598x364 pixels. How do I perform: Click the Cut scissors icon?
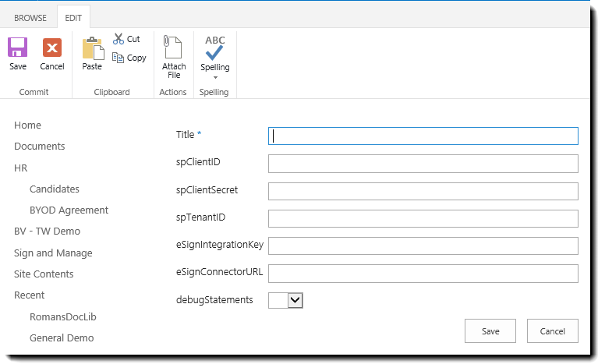tap(119, 39)
